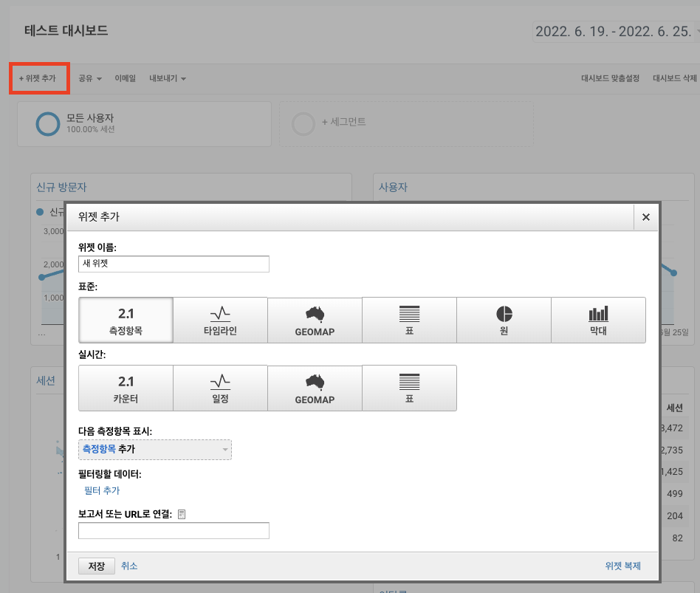Image resolution: width=700 pixels, height=593 pixels.
Task: Open the 세션 widget title
Action: [46, 380]
